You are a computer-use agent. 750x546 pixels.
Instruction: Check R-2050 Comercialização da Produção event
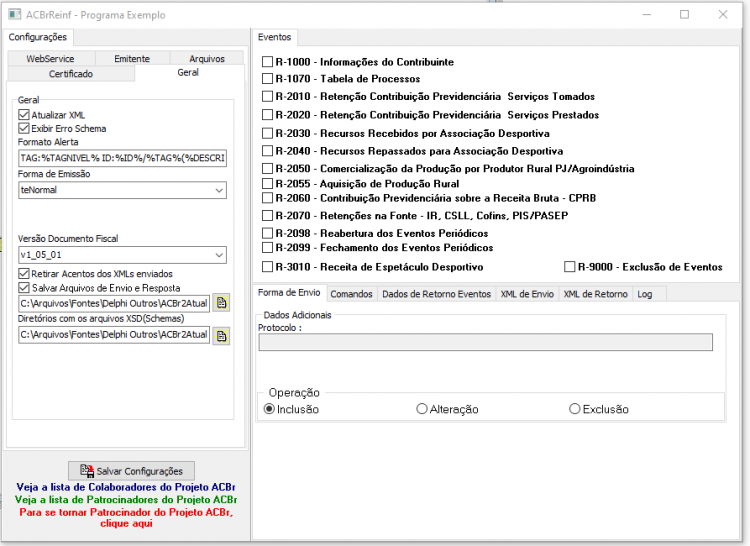pyautogui.click(x=267, y=168)
